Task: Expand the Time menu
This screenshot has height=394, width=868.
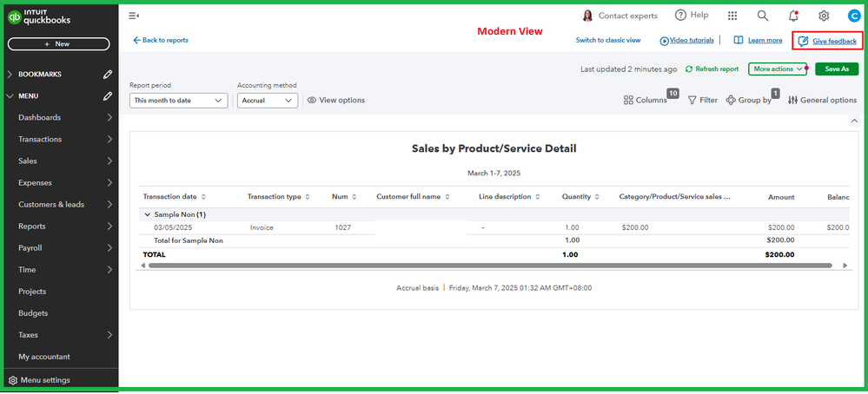Action: pos(109,270)
